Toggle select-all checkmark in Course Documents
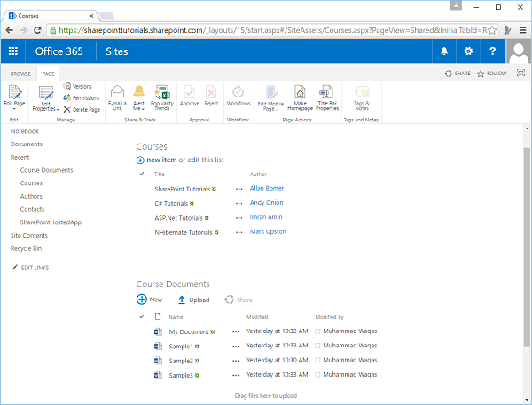 click(142, 316)
